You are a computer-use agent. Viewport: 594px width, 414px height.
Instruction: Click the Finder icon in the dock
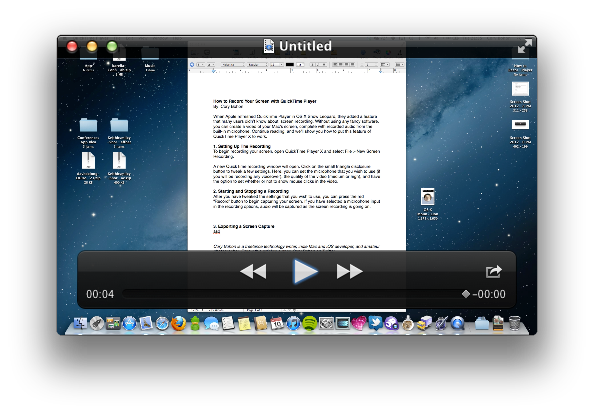80,323
